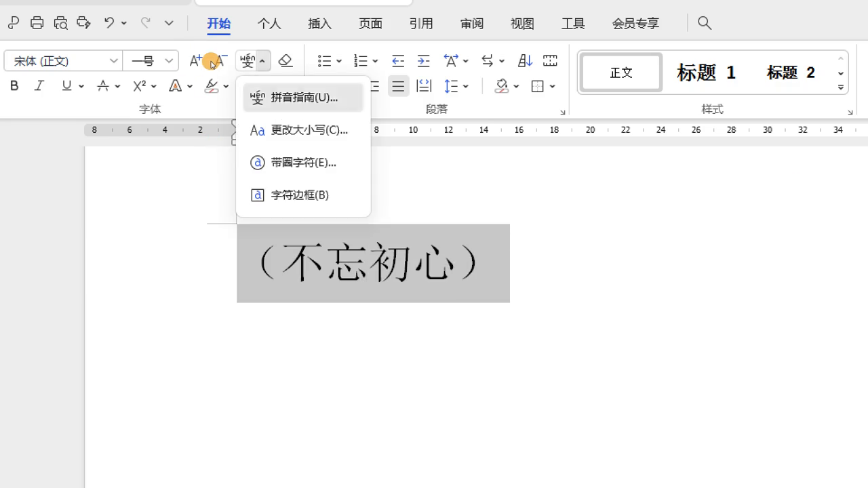
Task: Click the Pinyin Guide ribbon icon
Action: point(248,61)
